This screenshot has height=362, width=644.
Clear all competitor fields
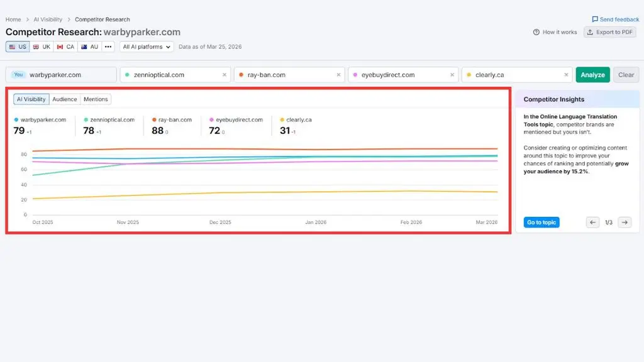point(626,75)
